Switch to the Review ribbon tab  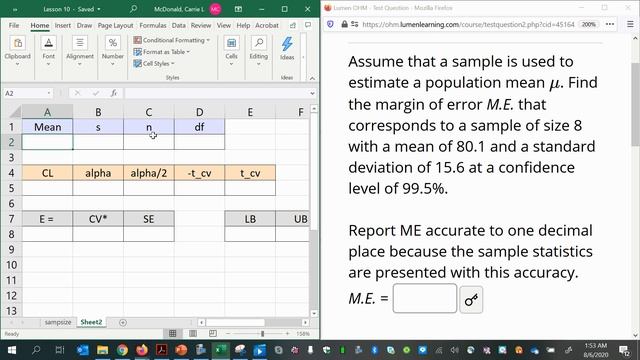pos(201,25)
